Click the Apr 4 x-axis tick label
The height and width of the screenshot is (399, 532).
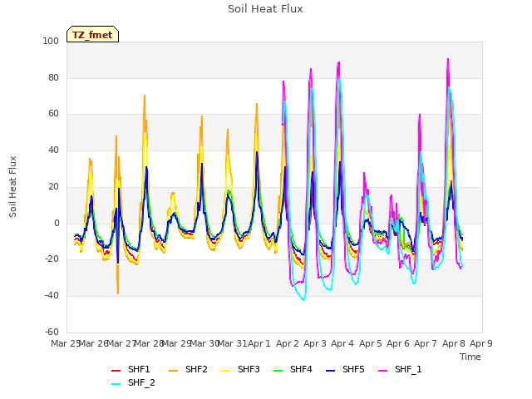(x=342, y=343)
